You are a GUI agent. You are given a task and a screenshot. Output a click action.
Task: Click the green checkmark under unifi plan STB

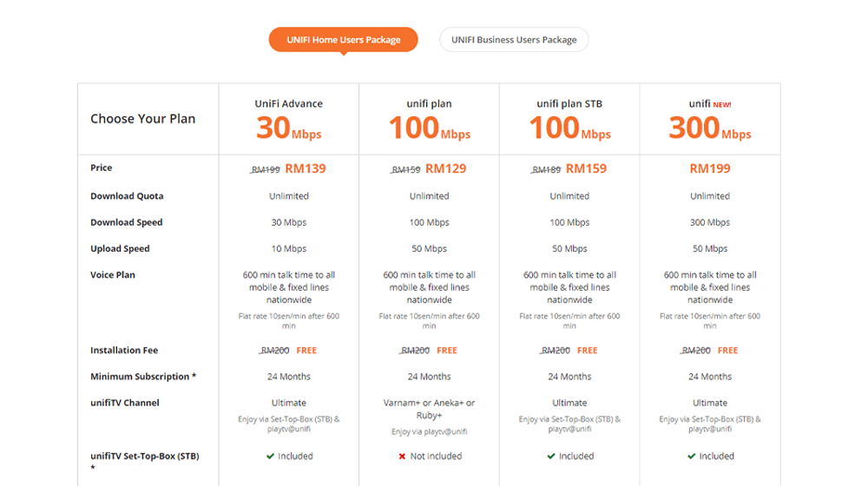click(x=551, y=456)
